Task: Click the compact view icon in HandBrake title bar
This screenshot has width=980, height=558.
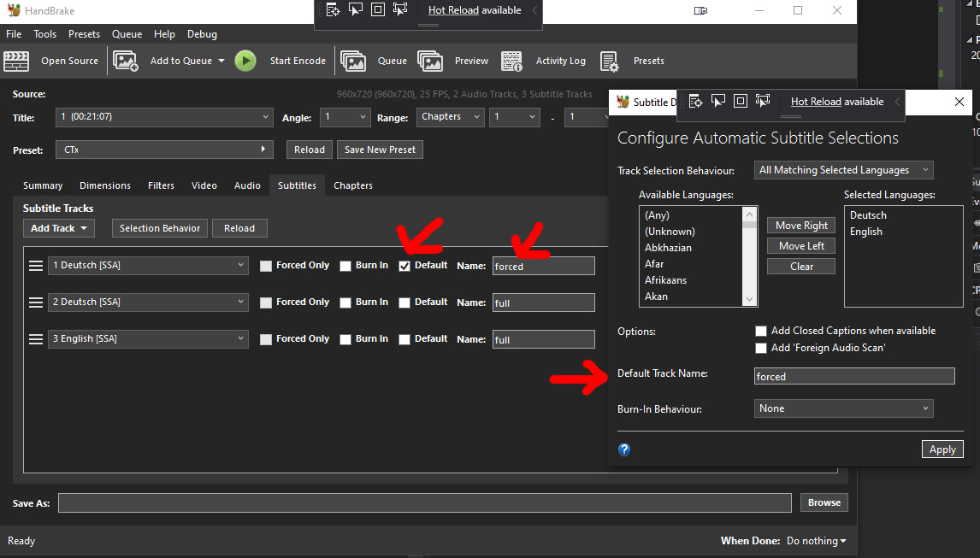Action: (x=700, y=10)
